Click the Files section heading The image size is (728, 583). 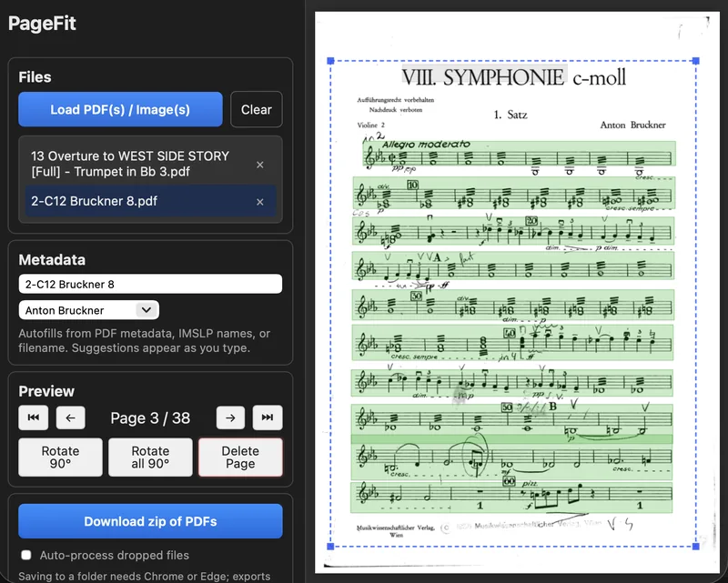(x=35, y=77)
